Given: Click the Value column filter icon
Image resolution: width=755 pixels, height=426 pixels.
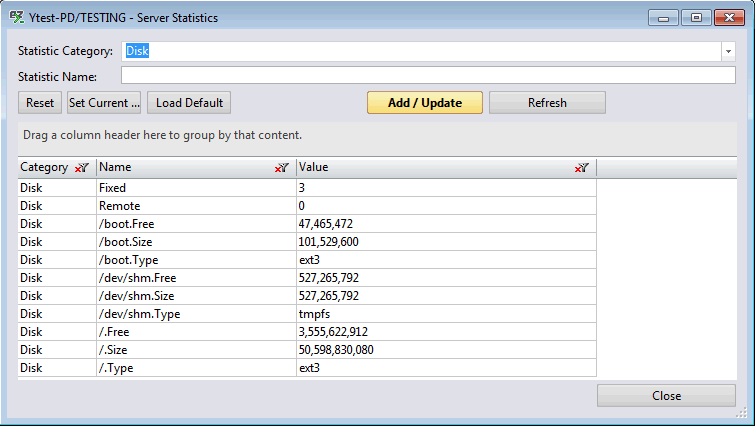Looking at the screenshot, I should pyautogui.click(x=582, y=168).
